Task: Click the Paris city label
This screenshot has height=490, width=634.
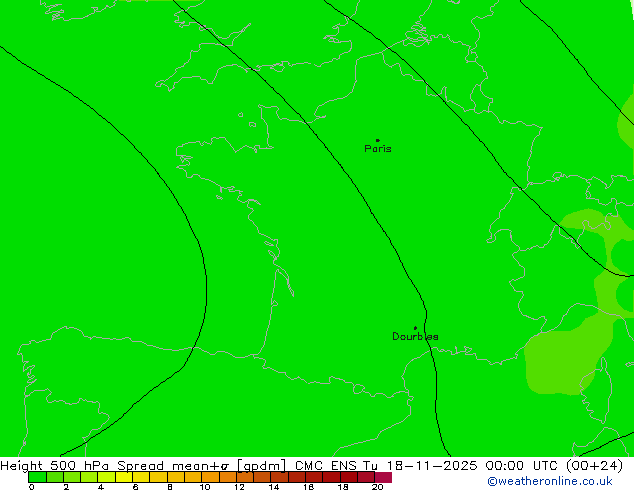Action: 378,149
